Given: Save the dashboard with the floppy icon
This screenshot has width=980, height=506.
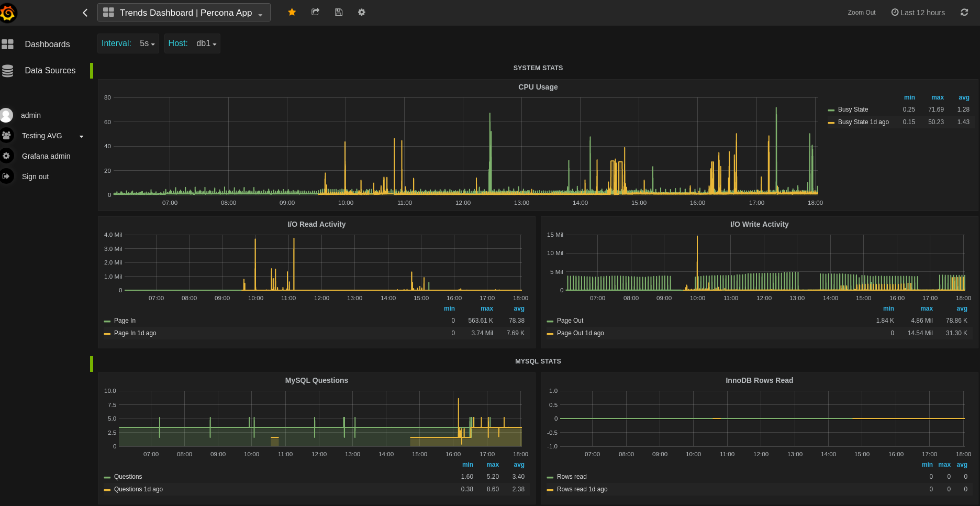Looking at the screenshot, I should [339, 12].
